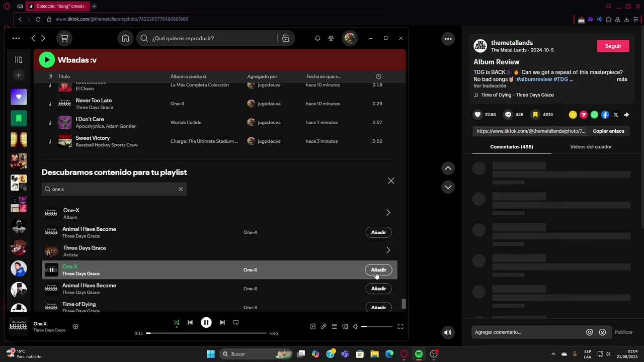Go forward in Spotify history

click(43, 38)
